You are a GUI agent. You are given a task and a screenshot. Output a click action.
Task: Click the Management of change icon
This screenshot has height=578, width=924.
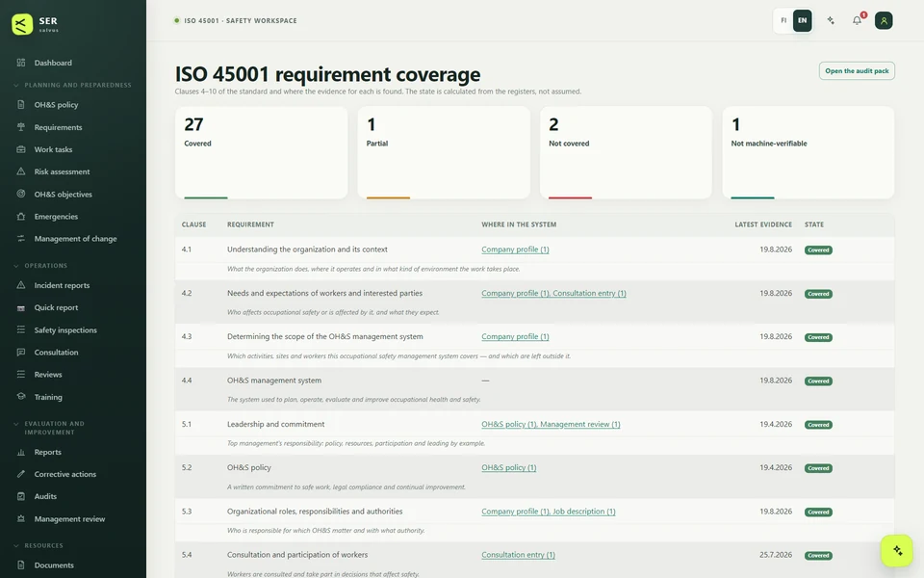pyautogui.click(x=21, y=238)
